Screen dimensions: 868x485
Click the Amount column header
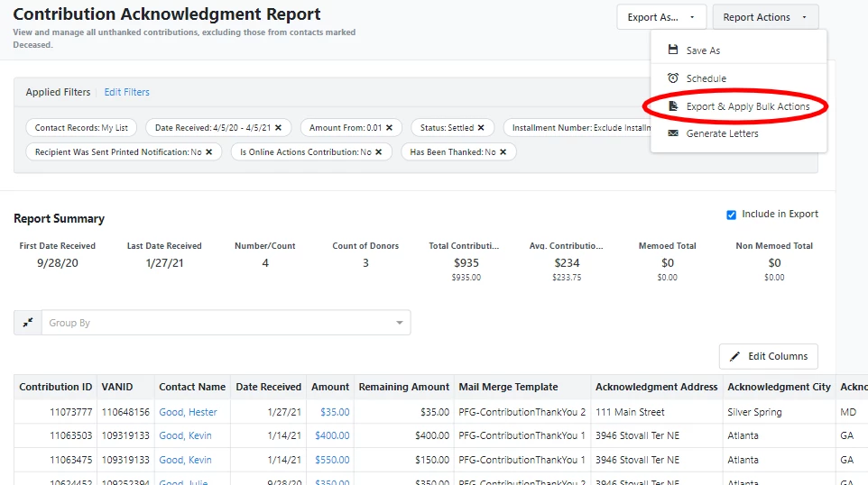330,387
